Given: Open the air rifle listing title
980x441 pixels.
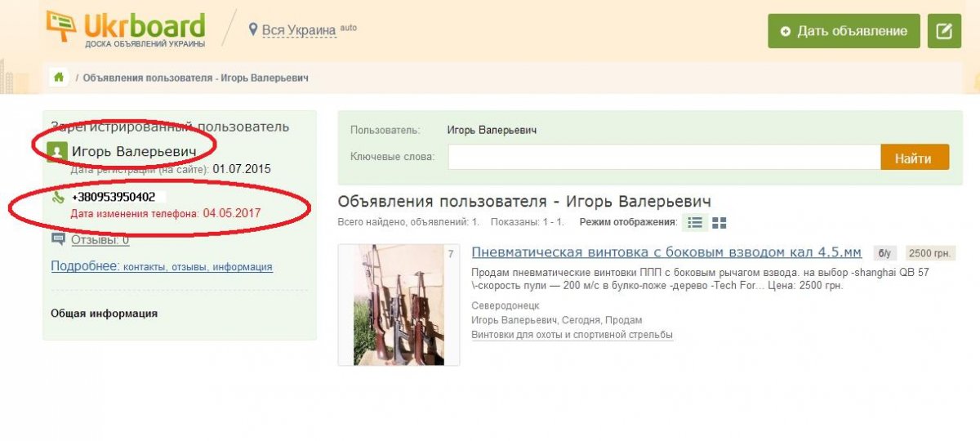Looking at the screenshot, I should pos(666,252).
